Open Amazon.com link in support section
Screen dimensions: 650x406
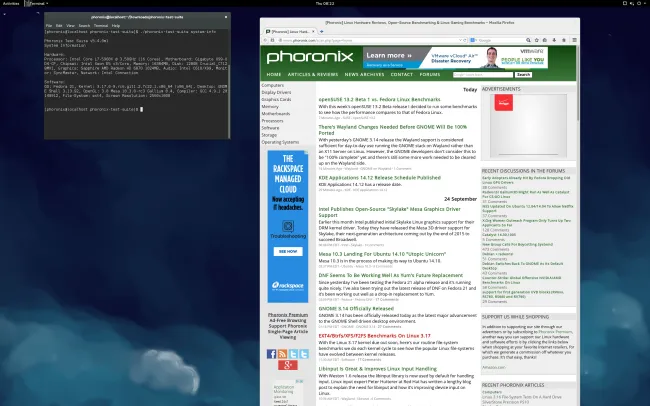(493, 367)
